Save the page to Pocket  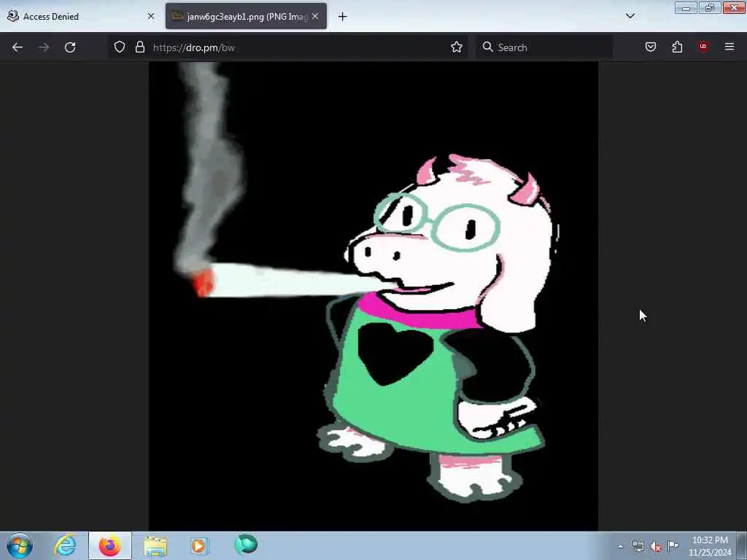651,47
